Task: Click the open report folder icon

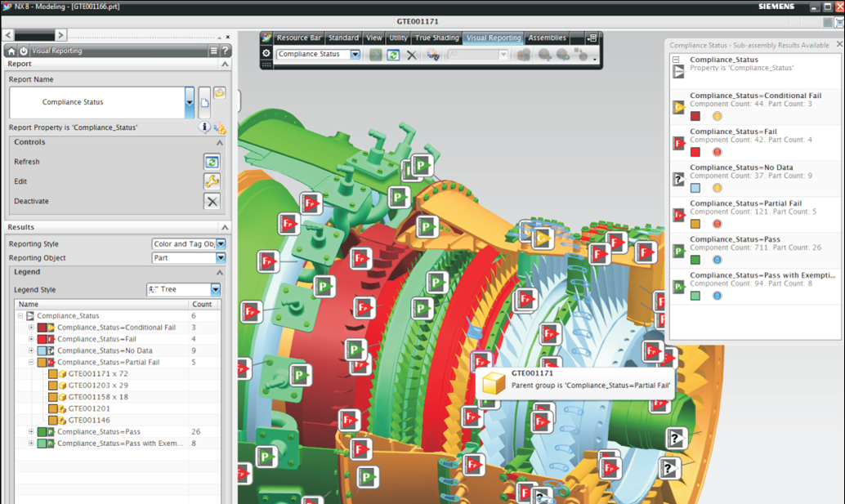Action: tap(219, 93)
